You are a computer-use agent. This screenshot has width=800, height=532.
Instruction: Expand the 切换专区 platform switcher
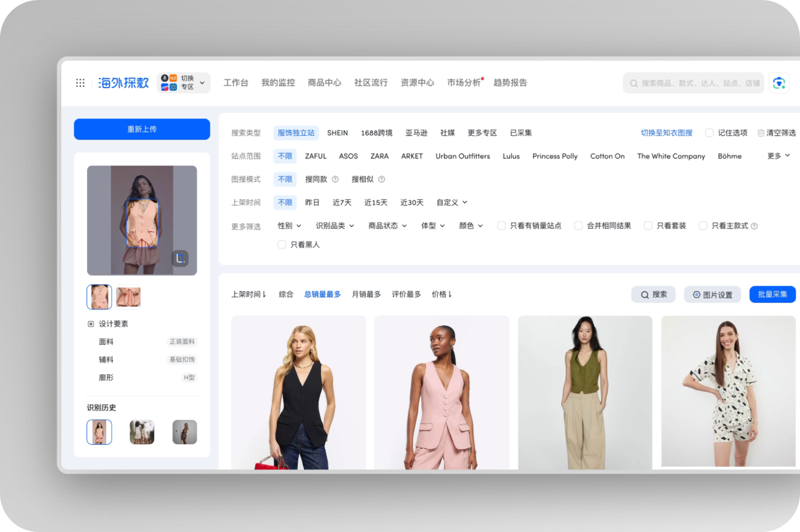coord(184,83)
